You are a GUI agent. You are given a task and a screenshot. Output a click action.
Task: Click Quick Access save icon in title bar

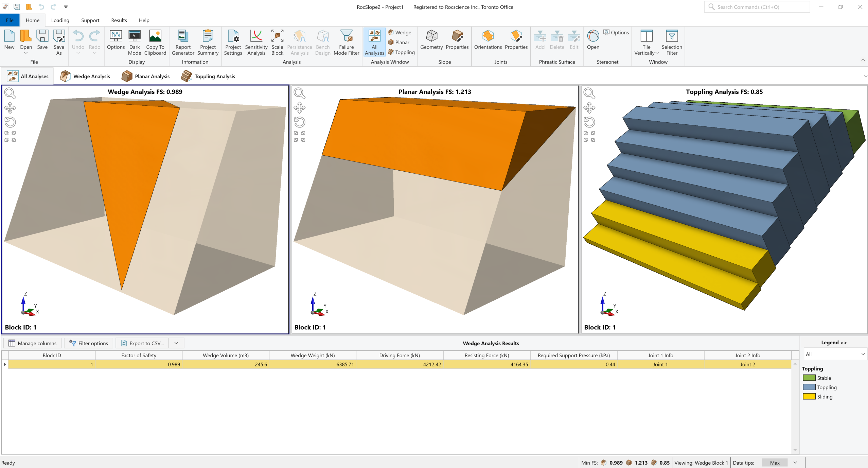17,7
